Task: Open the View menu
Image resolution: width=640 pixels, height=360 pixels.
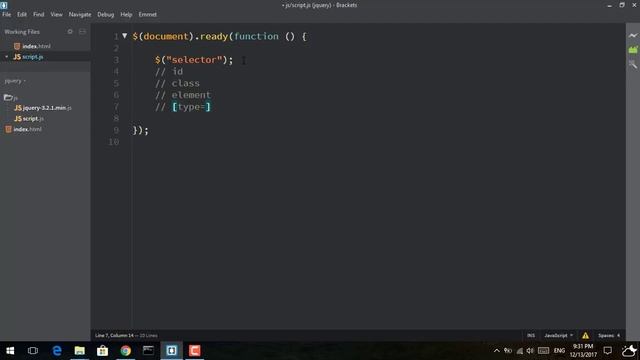Action: pos(56,14)
